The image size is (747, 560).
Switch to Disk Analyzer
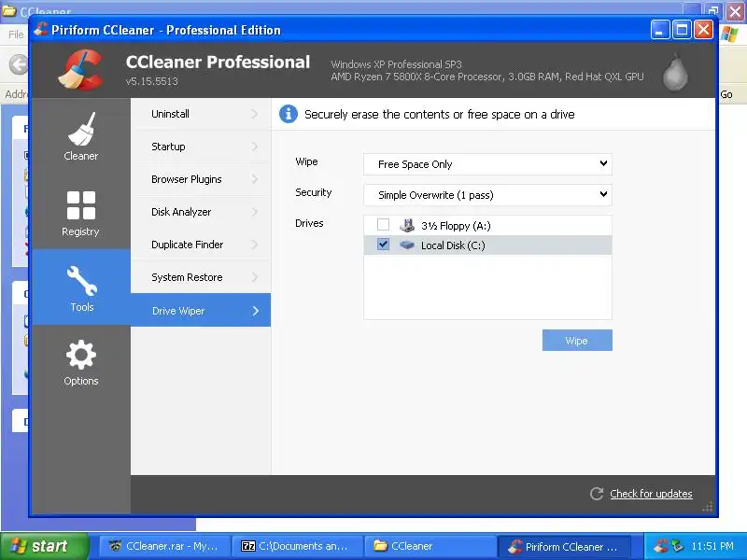(x=201, y=212)
